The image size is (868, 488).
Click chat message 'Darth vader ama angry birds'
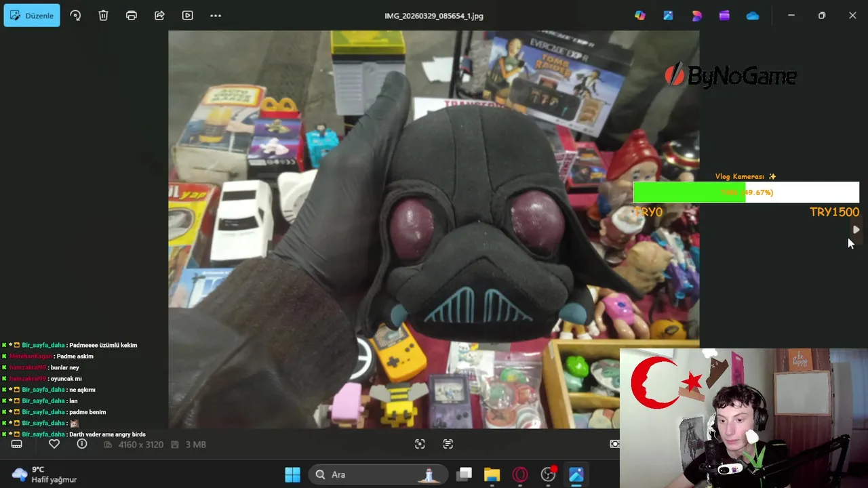tap(107, 434)
